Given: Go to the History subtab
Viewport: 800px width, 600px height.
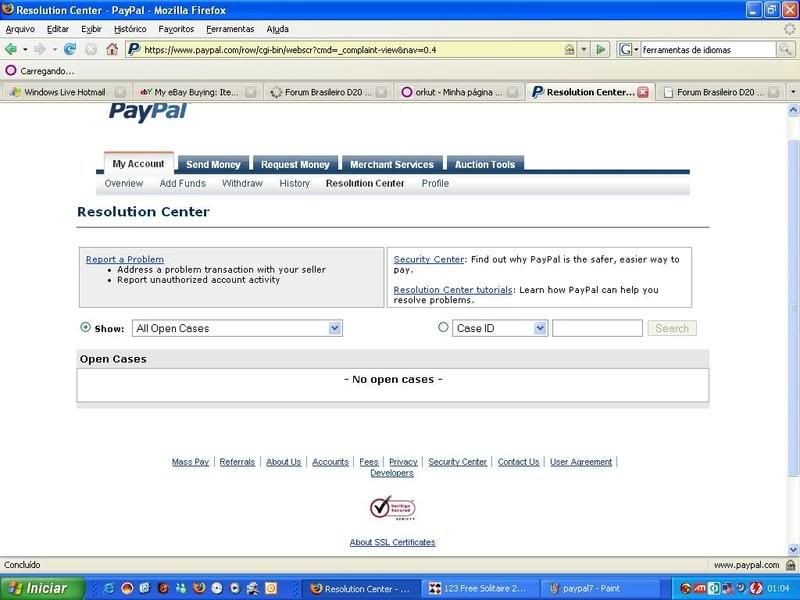Looking at the screenshot, I should (294, 183).
